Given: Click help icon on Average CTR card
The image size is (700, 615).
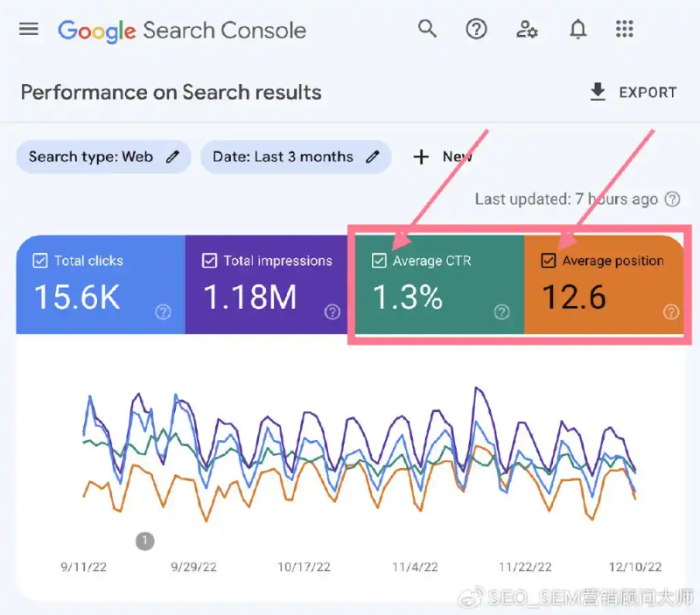Looking at the screenshot, I should [x=501, y=312].
